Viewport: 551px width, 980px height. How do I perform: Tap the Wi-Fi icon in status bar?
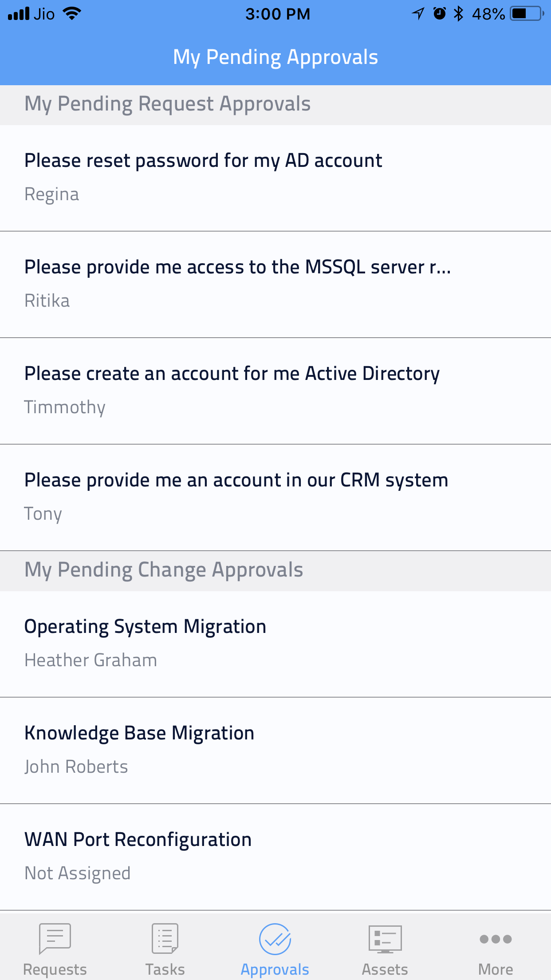72,14
